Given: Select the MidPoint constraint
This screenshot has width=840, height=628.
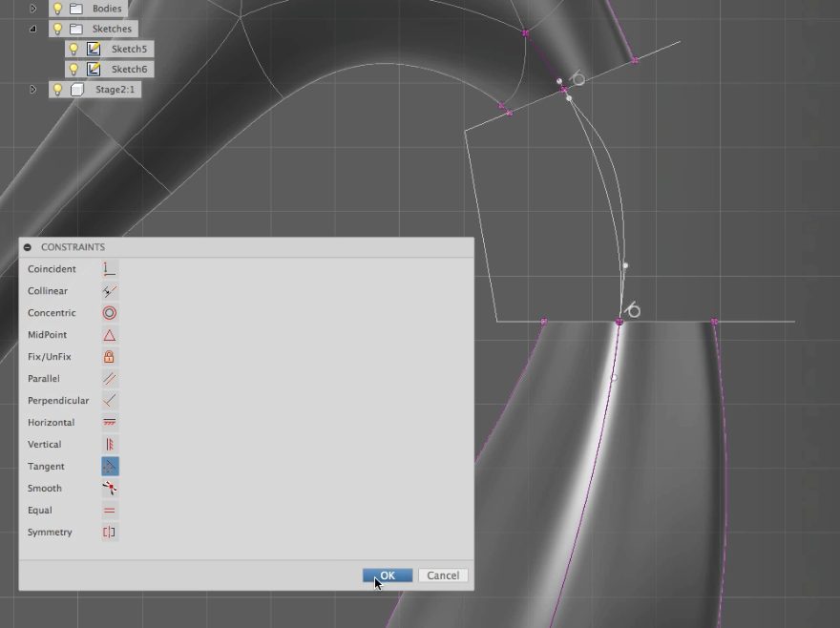Looking at the screenshot, I should (x=109, y=334).
